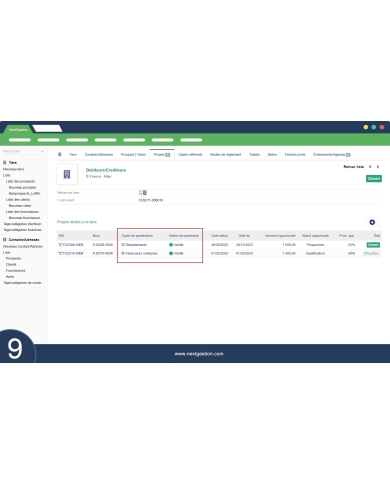Click Nouveau prospect in sidebar
Viewport: 390px width, 484px height.
(x=22, y=187)
